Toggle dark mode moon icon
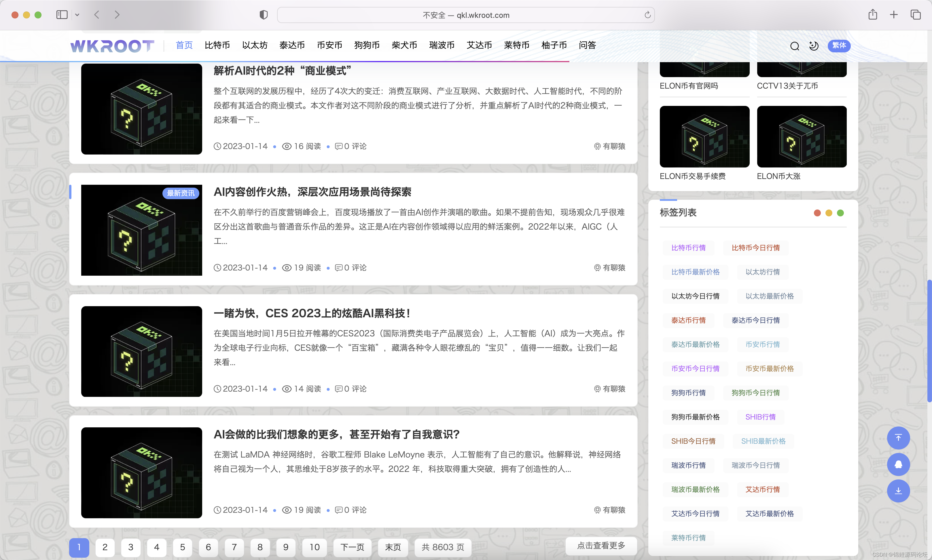This screenshot has width=932, height=560. point(813,46)
